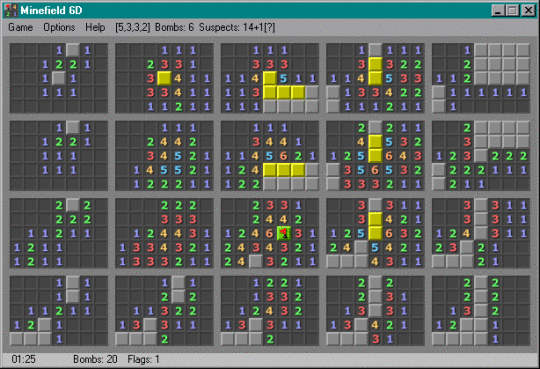This screenshot has height=369, width=540.
Task: Click the Minefield 6D title bar icon
Action: click(11, 10)
